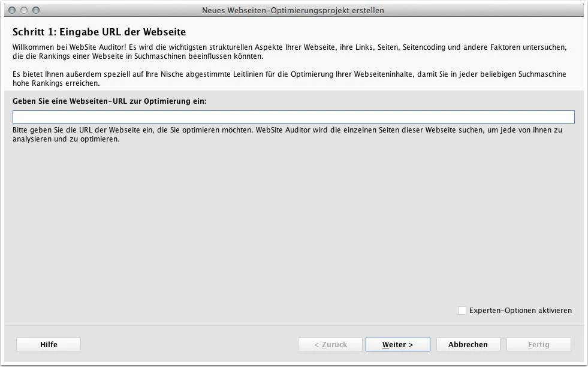Viewport: 588px width, 367px height.
Task: Close the project wizard window
Action: click(12, 10)
